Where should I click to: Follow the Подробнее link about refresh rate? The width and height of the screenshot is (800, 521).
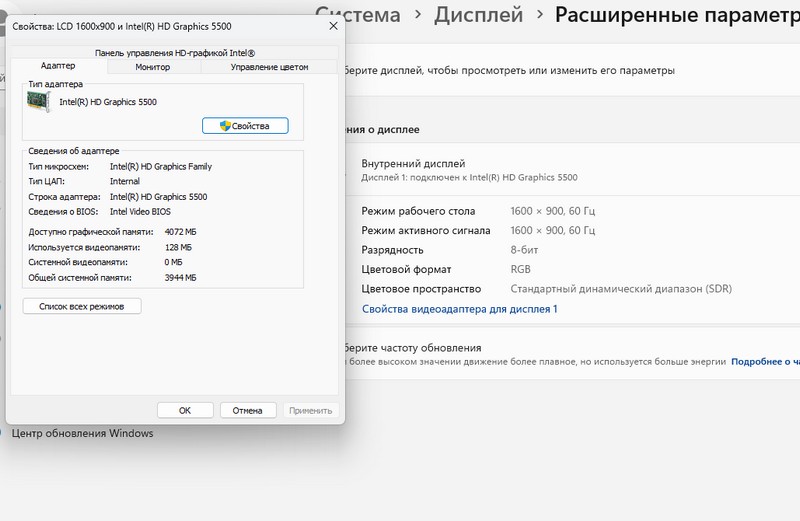[765, 361]
